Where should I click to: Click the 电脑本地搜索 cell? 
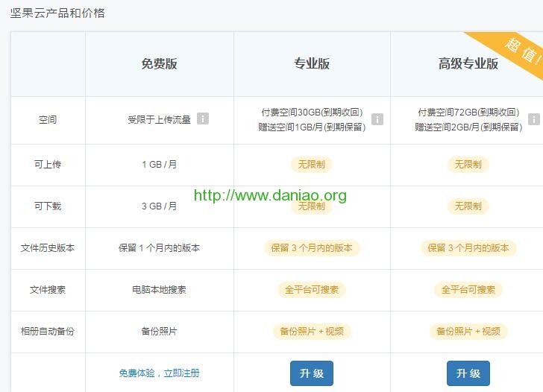coord(160,290)
